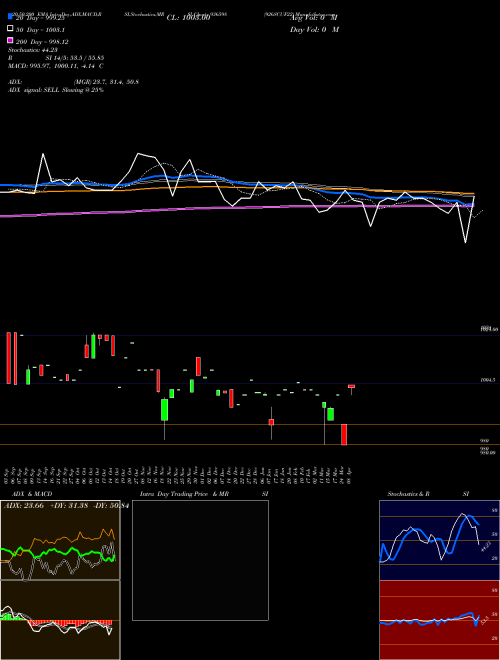Click the magenta 200 Day legend swatch
Viewport: 500px width, 660px height.
(11, 41)
